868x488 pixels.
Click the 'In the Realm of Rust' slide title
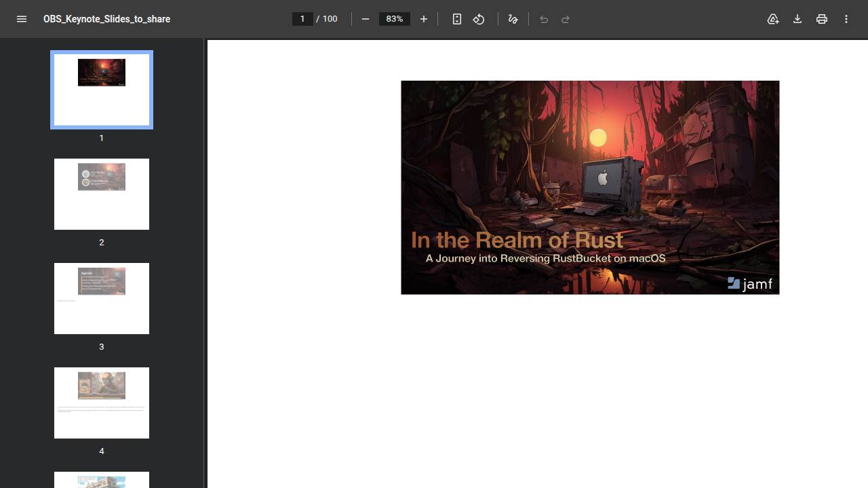coord(517,240)
